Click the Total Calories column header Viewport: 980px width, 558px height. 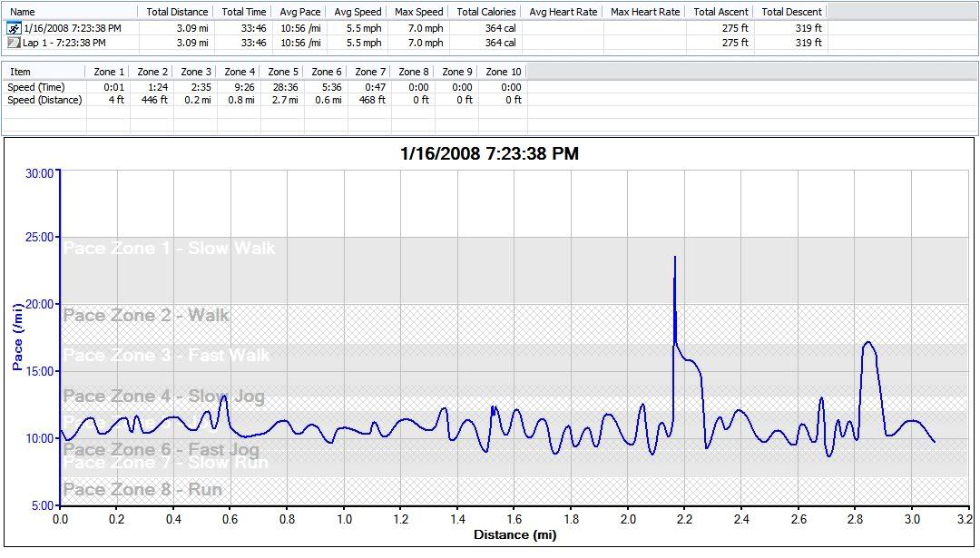(x=486, y=12)
